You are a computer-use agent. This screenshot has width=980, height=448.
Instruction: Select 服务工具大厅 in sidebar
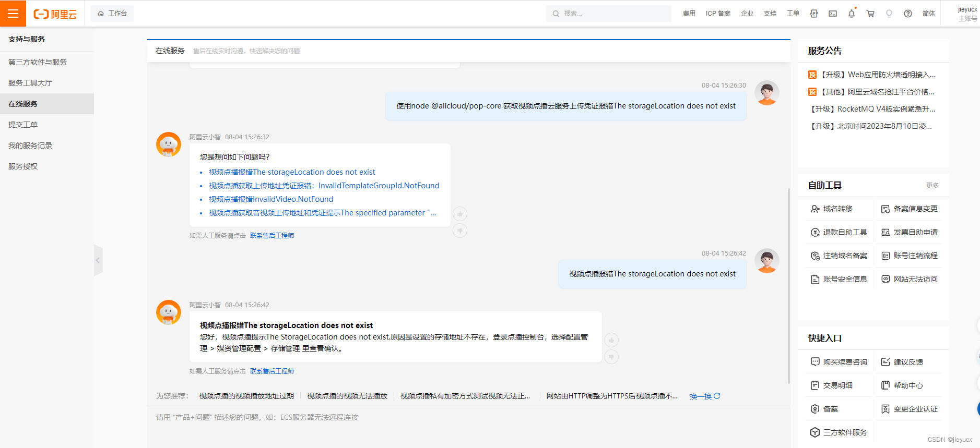pos(47,83)
